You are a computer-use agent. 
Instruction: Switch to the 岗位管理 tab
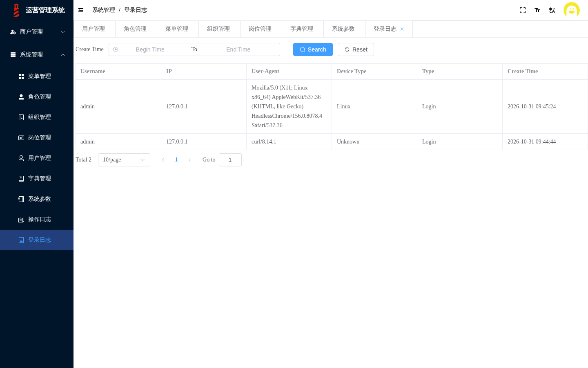[260, 29]
